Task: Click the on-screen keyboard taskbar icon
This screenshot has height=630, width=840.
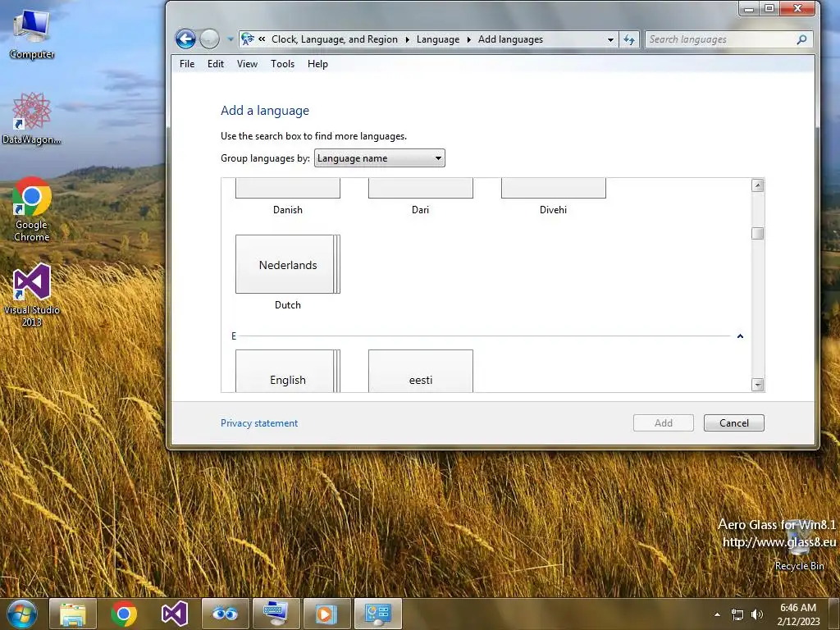Action: tap(276, 614)
